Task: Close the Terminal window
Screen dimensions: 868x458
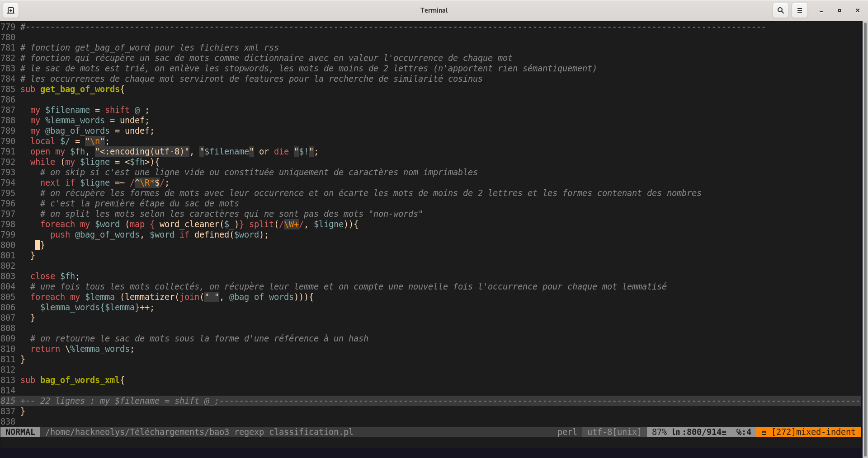Action: click(858, 10)
